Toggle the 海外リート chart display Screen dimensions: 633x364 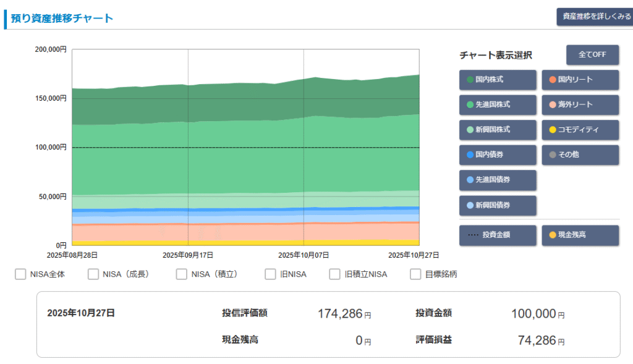click(580, 105)
